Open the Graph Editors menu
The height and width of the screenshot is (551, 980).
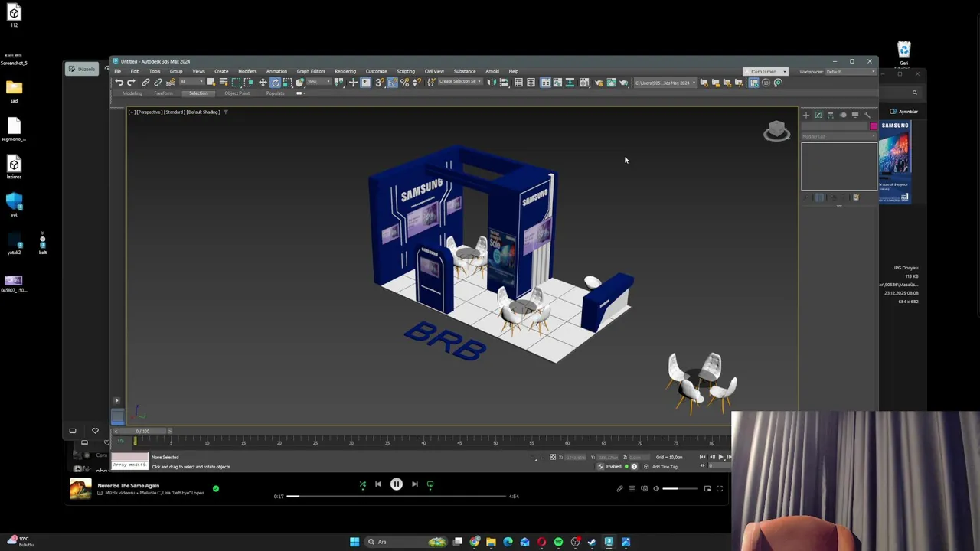pos(311,72)
